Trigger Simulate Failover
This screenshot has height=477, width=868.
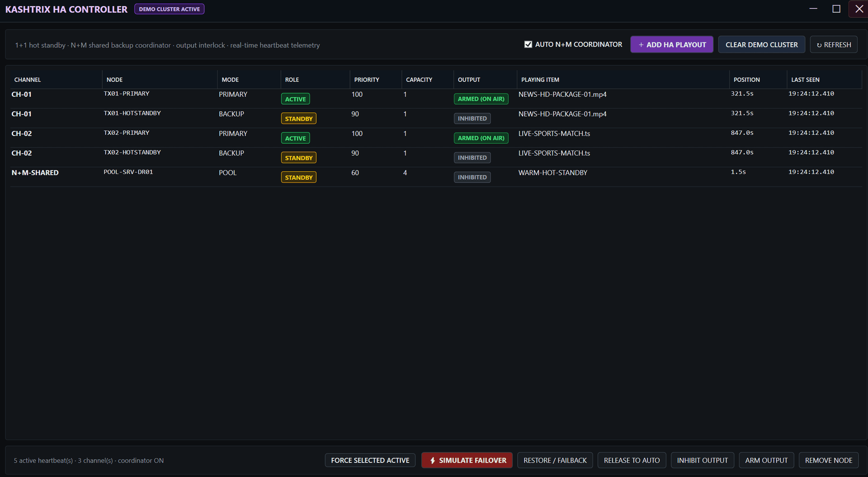click(x=467, y=460)
